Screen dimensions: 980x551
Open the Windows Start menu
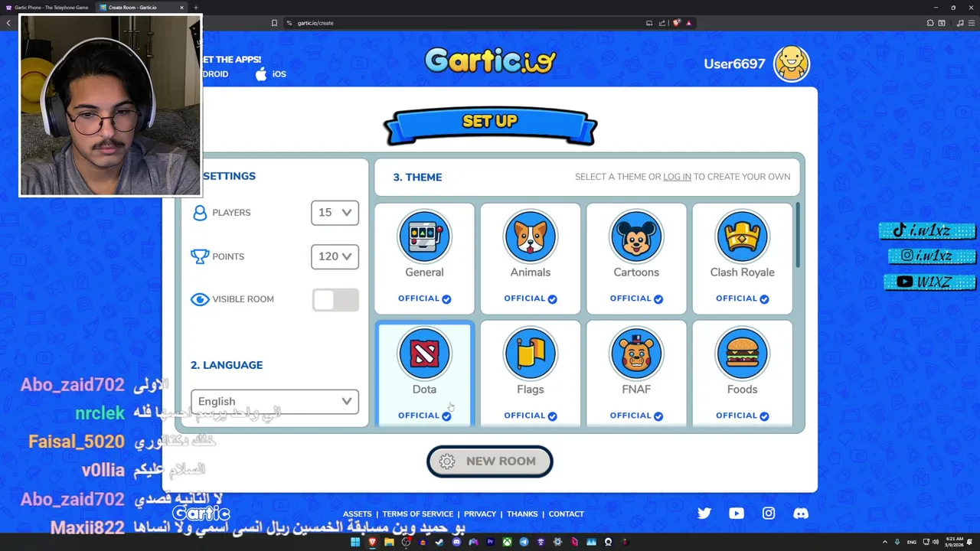click(x=355, y=542)
